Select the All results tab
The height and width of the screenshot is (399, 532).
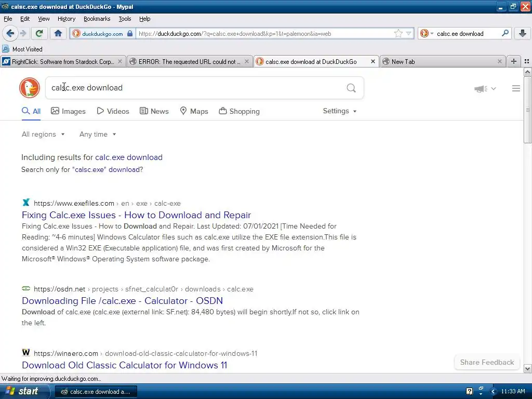(31, 111)
